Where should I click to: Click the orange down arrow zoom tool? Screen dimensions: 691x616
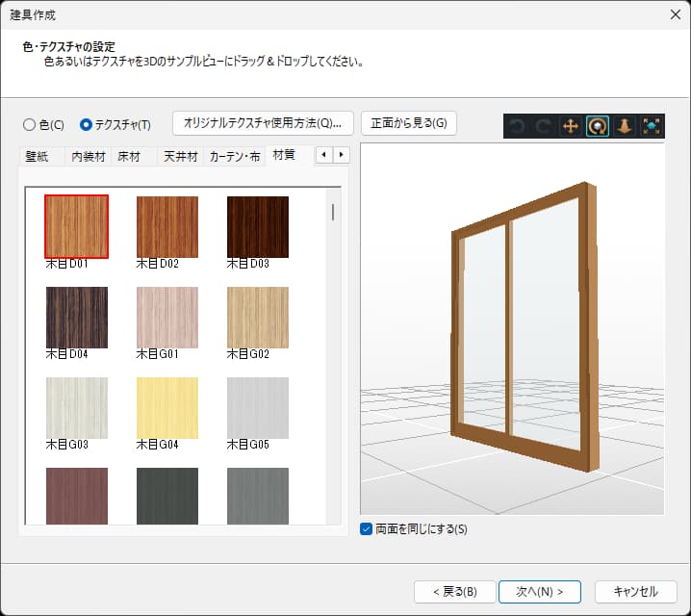tap(625, 126)
